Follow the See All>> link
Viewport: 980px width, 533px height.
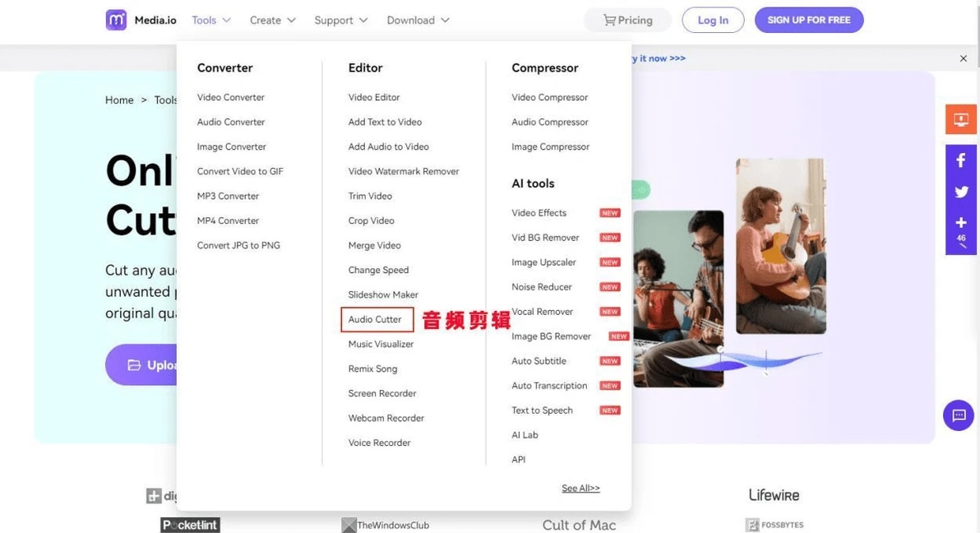pyautogui.click(x=580, y=488)
